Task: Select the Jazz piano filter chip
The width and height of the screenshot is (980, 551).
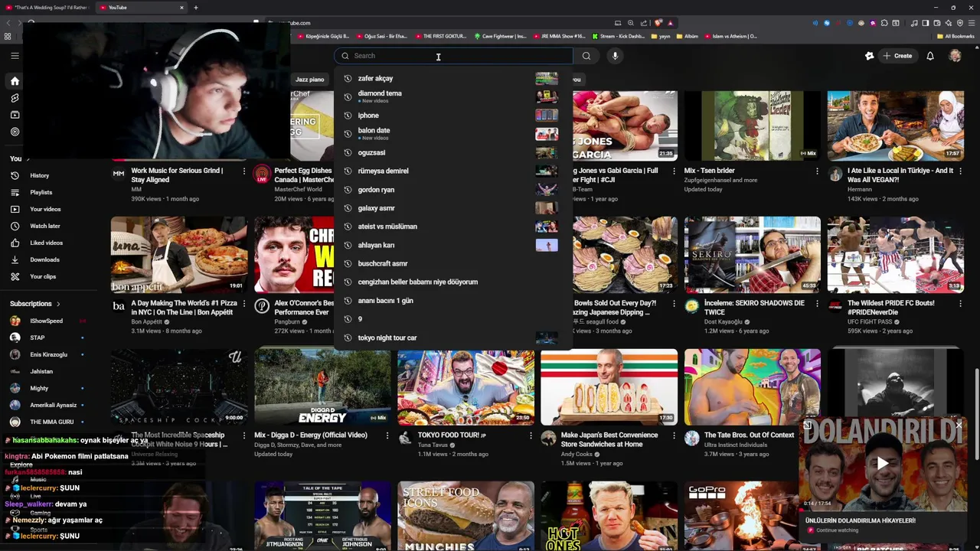Action: pos(310,80)
